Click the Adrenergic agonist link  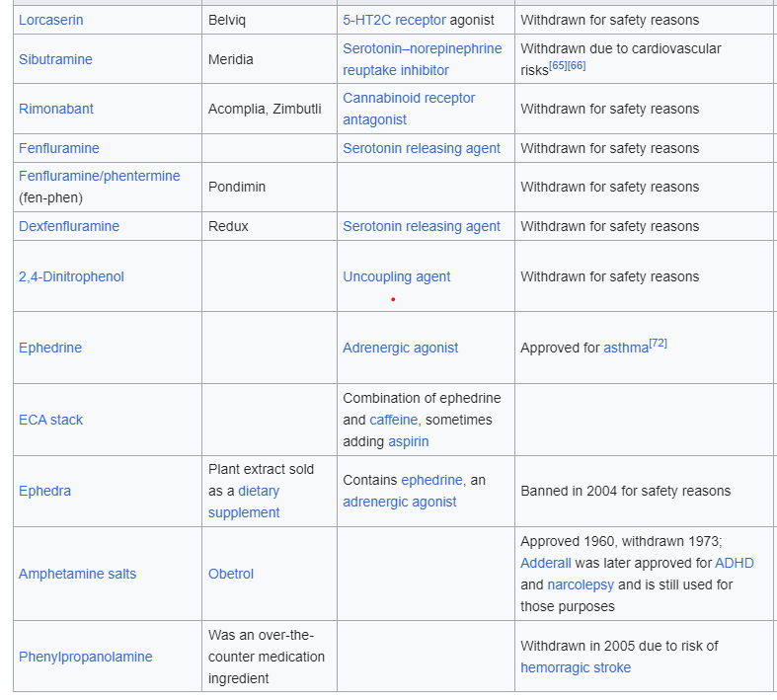coord(401,348)
